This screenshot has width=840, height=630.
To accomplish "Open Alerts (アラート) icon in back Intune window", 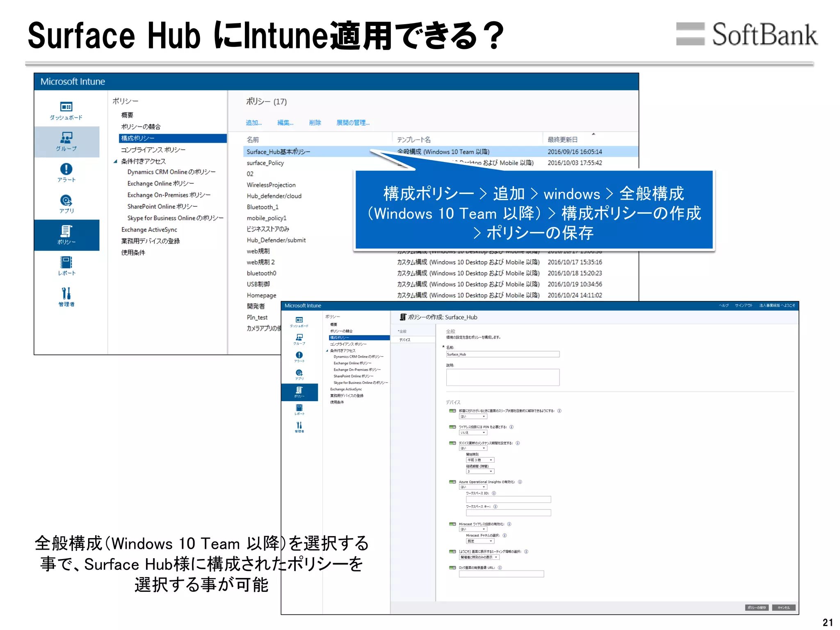I will 66,173.
